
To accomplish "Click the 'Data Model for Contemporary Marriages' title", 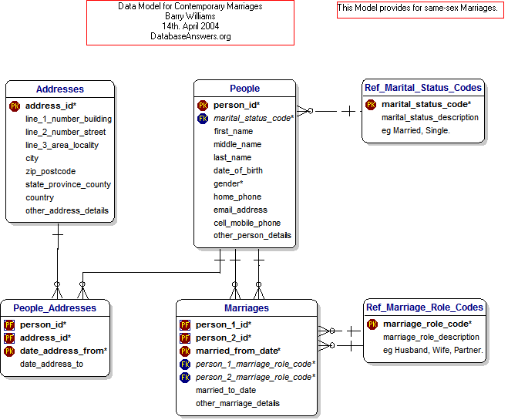I will [x=190, y=6].
